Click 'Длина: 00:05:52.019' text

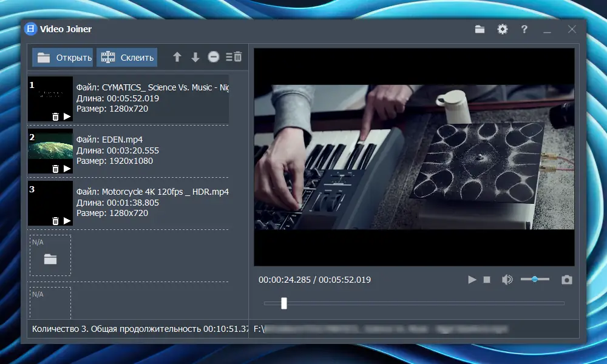point(118,98)
